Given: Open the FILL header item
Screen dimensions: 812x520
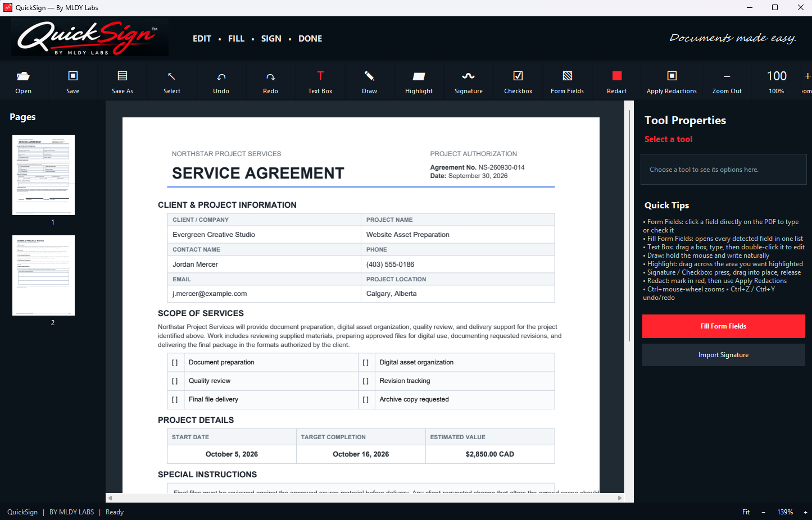Looking at the screenshot, I should [237, 39].
